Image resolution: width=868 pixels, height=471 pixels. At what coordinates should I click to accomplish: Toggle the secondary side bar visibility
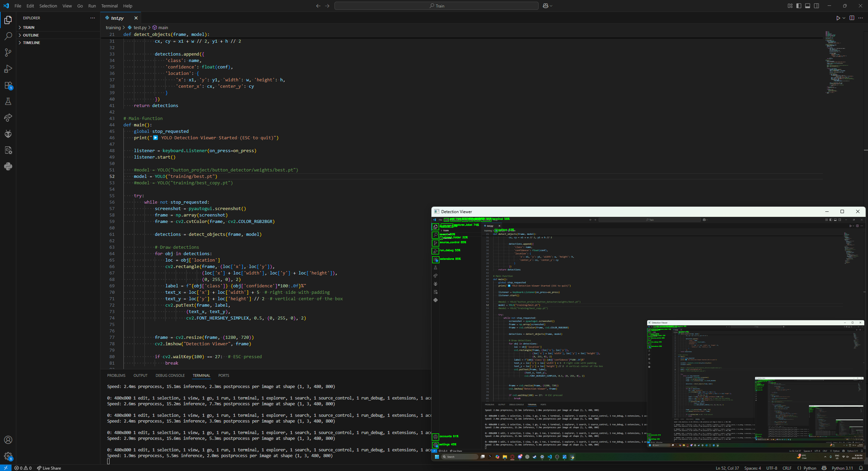(816, 6)
